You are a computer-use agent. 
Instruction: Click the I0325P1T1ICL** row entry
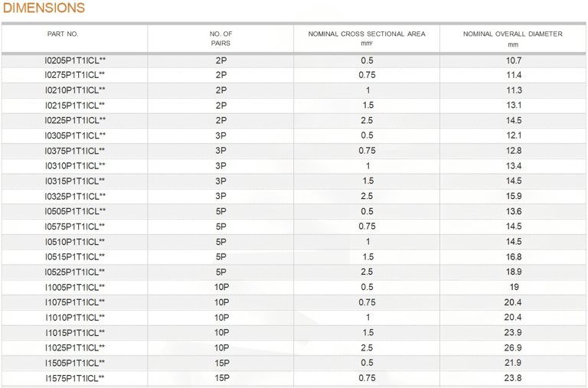(x=75, y=196)
